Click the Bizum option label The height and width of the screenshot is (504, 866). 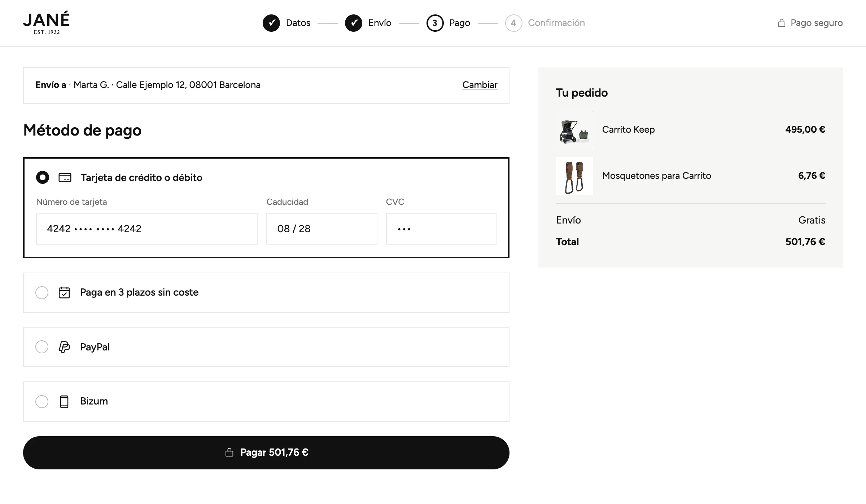click(x=94, y=401)
